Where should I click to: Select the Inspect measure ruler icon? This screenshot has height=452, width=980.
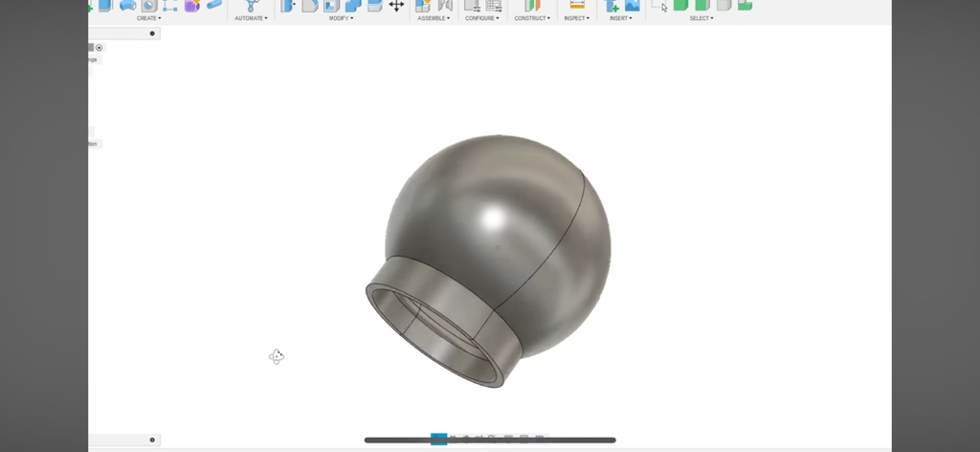tap(577, 5)
